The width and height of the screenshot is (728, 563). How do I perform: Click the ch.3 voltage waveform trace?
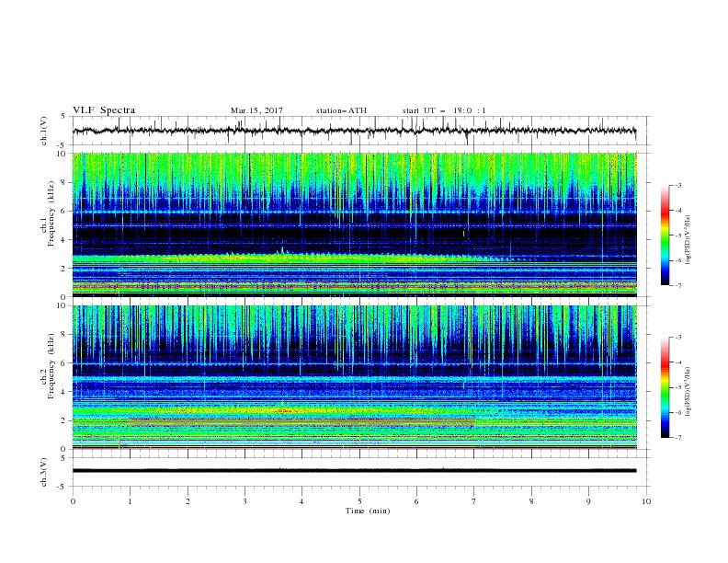tap(354, 471)
